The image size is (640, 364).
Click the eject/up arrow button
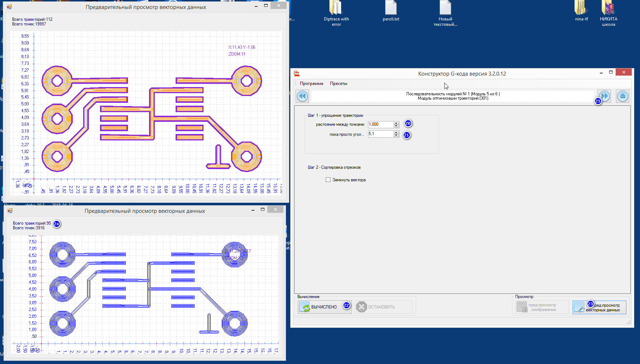pos(622,96)
